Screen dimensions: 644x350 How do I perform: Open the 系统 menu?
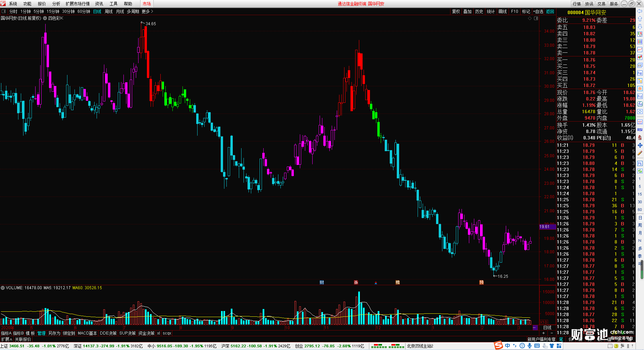(x=13, y=4)
